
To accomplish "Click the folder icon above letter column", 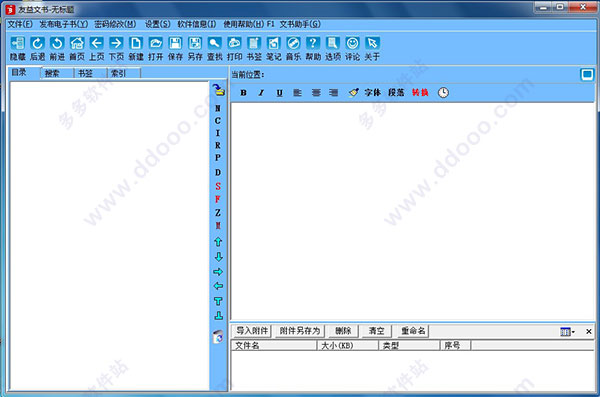I will pos(218,90).
